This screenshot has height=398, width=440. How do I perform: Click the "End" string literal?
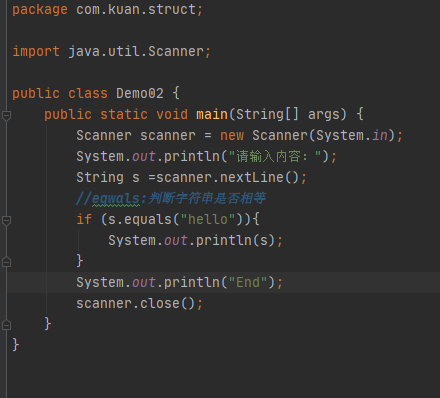coord(248,282)
